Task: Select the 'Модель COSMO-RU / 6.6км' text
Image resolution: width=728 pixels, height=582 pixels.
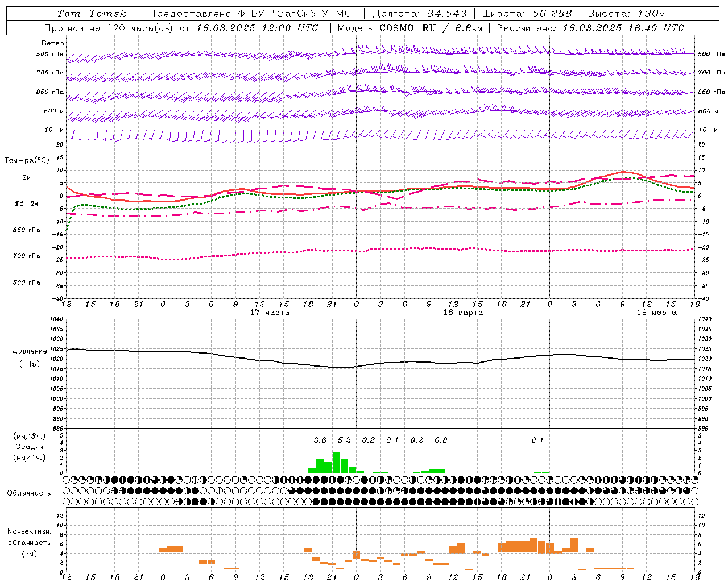Action: point(410,28)
